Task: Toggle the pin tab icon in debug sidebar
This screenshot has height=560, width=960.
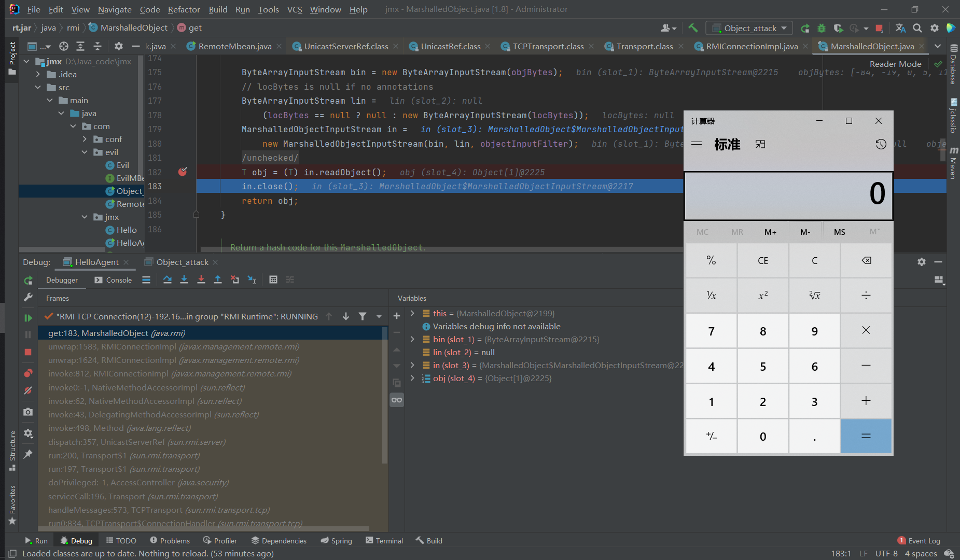Action: pyautogui.click(x=28, y=454)
